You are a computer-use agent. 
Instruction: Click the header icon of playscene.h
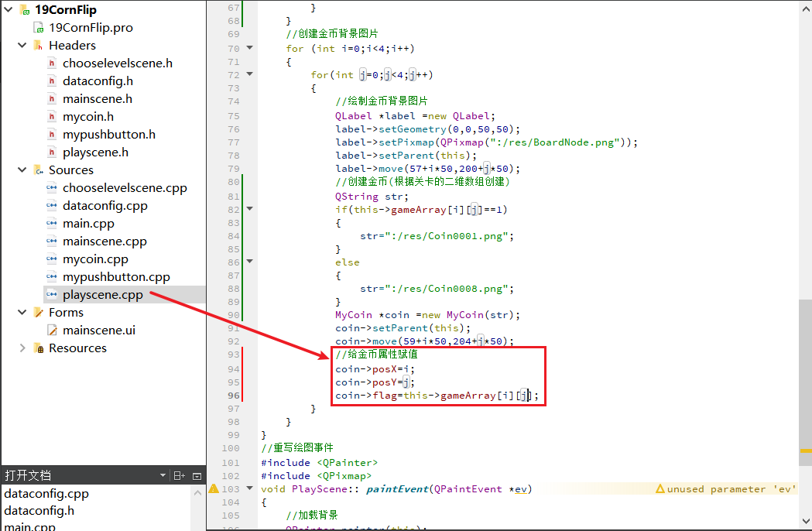coord(52,152)
